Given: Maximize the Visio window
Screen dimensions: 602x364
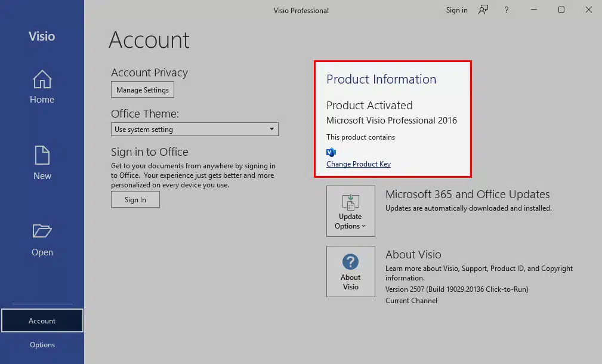Looking at the screenshot, I should pyautogui.click(x=561, y=10).
